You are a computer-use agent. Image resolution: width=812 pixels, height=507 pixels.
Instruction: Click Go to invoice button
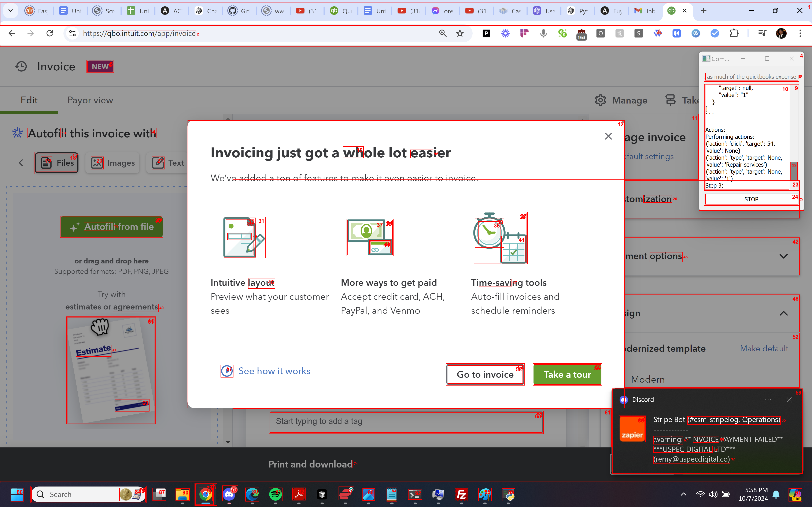[x=485, y=374]
